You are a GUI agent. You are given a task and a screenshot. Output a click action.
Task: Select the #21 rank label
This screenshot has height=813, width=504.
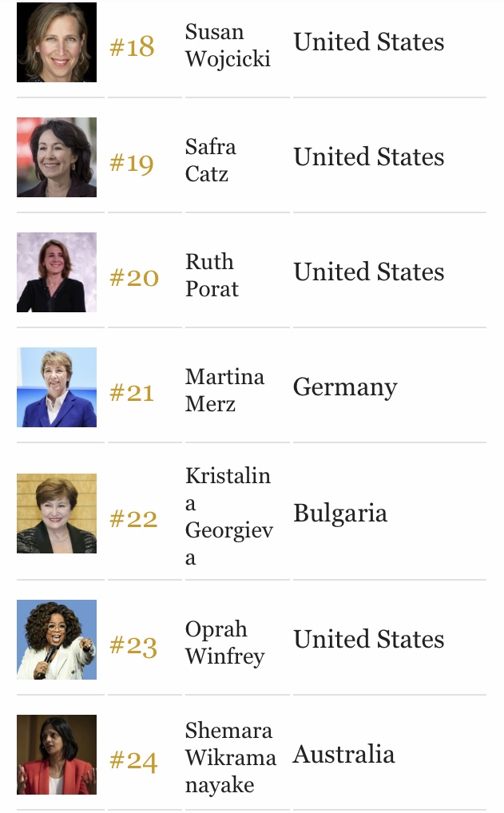(x=133, y=392)
